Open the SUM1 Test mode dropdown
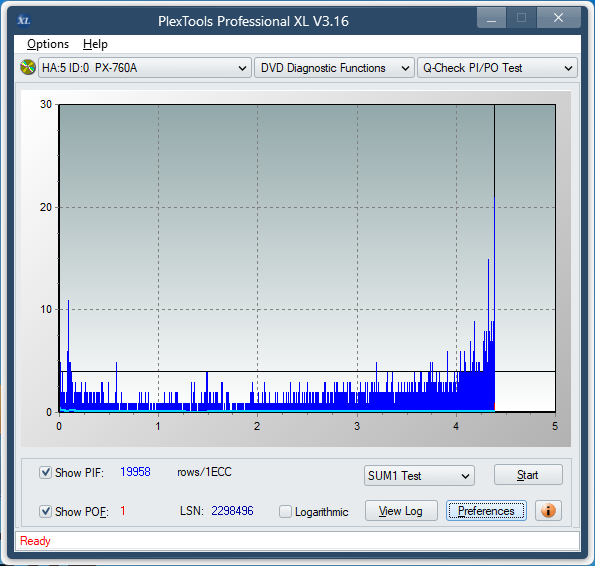Screen dimensions: 595x566 [x=419, y=475]
